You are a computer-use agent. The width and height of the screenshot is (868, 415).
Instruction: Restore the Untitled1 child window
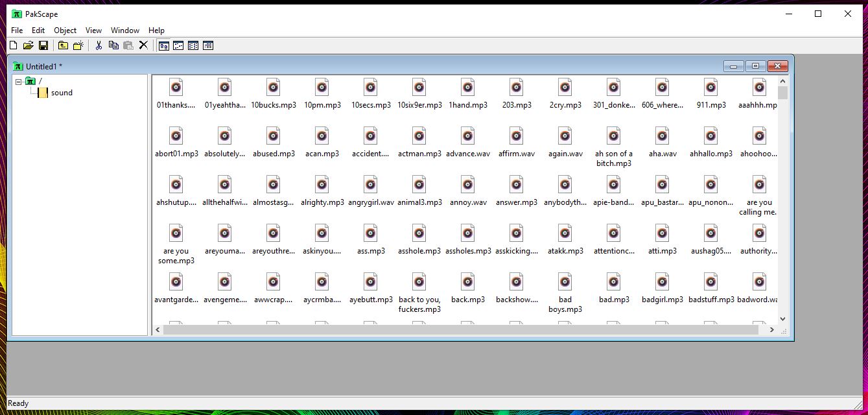(x=755, y=66)
